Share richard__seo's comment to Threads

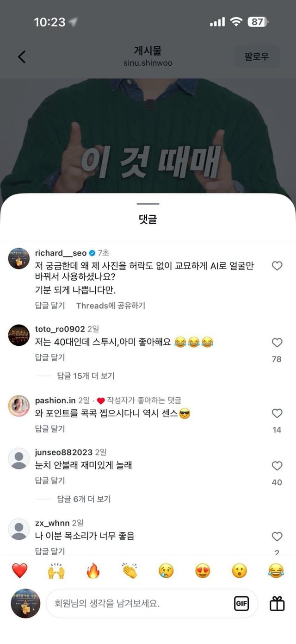click(x=111, y=306)
